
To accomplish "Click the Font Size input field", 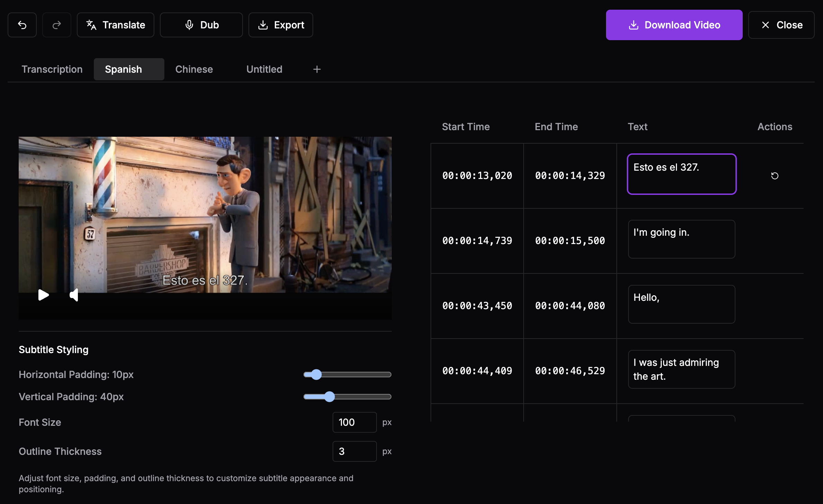I will pyautogui.click(x=354, y=422).
